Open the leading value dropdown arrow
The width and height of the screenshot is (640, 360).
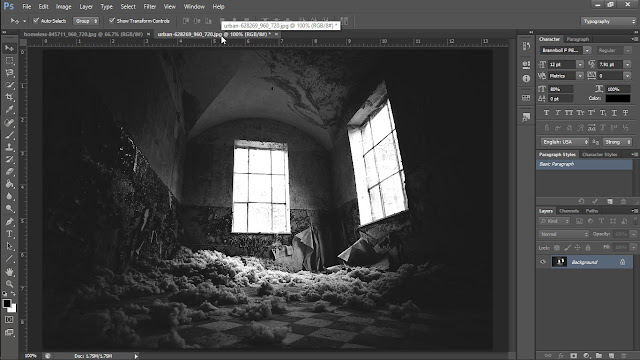(627, 64)
